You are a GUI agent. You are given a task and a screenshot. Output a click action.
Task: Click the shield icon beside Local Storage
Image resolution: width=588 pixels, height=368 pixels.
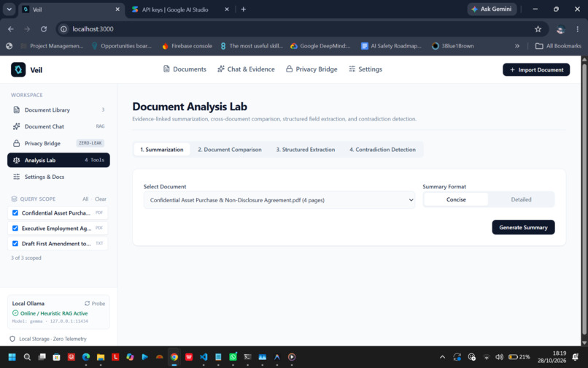click(12, 339)
